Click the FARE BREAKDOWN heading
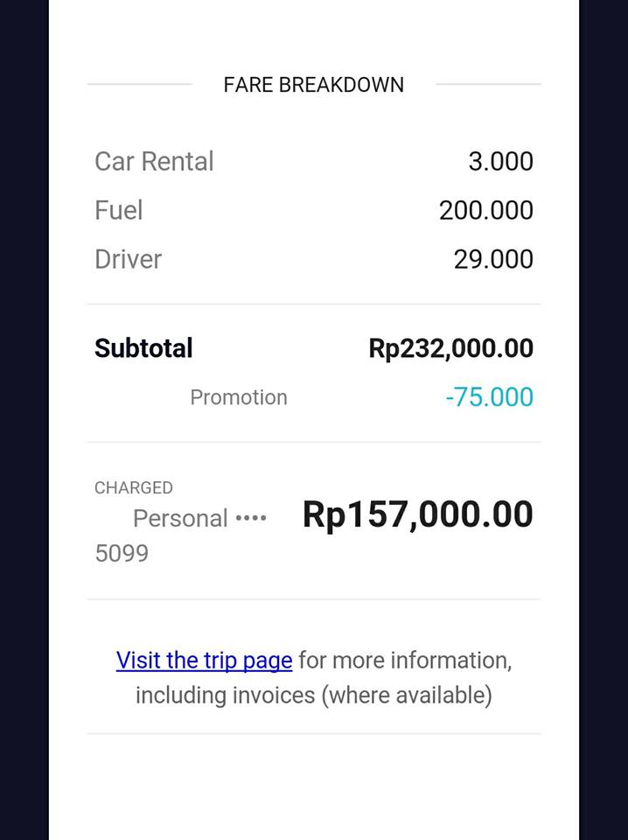Image resolution: width=628 pixels, height=840 pixels. (313, 85)
